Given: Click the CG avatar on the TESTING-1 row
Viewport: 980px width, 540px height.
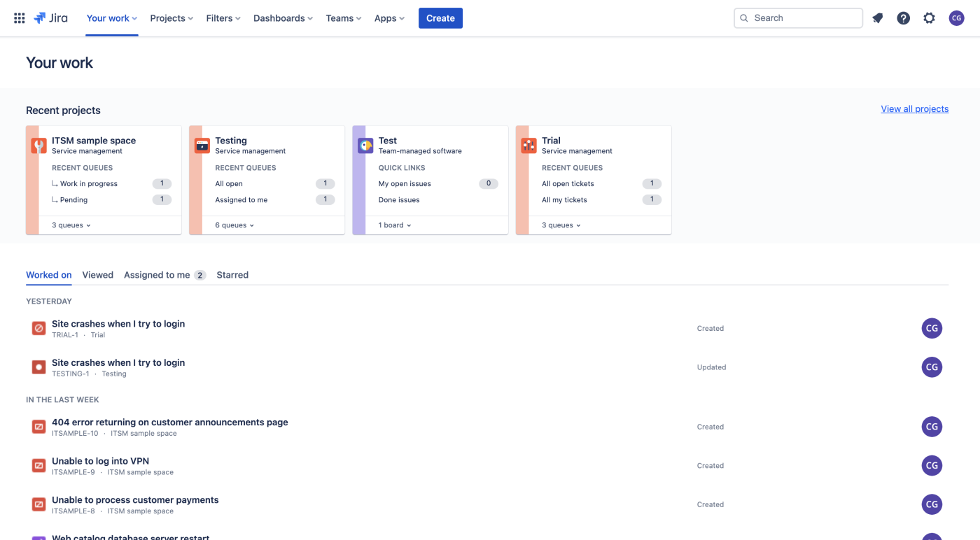Looking at the screenshot, I should click(932, 367).
